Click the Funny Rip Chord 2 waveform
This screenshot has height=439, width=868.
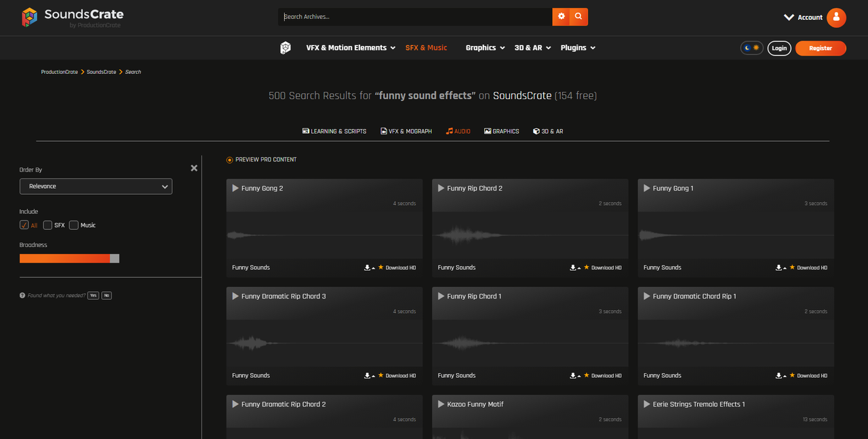click(x=530, y=235)
